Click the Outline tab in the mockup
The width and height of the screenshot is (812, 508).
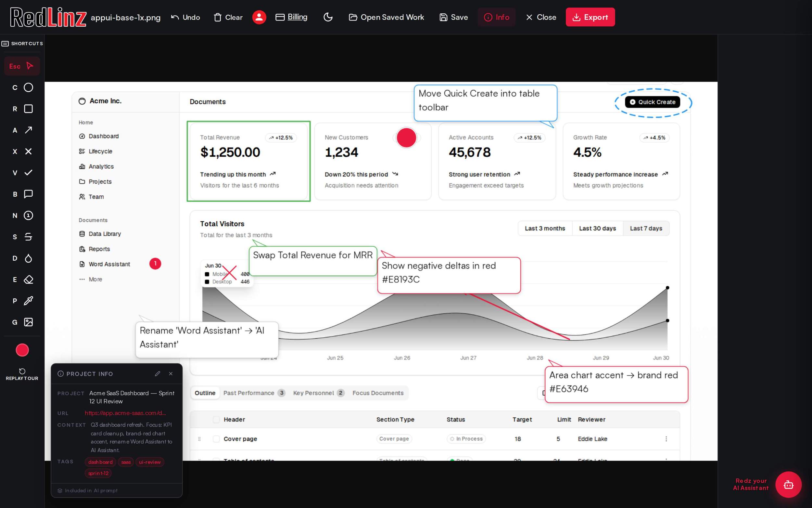[x=205, y=393]
